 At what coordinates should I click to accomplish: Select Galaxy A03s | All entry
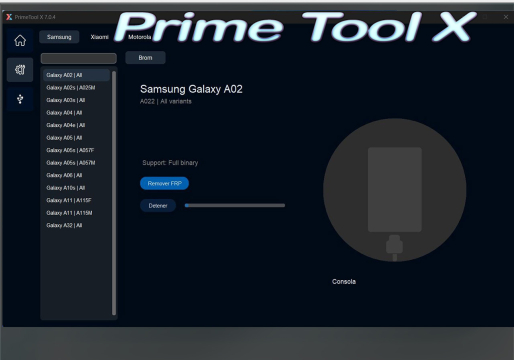[76, 100]
